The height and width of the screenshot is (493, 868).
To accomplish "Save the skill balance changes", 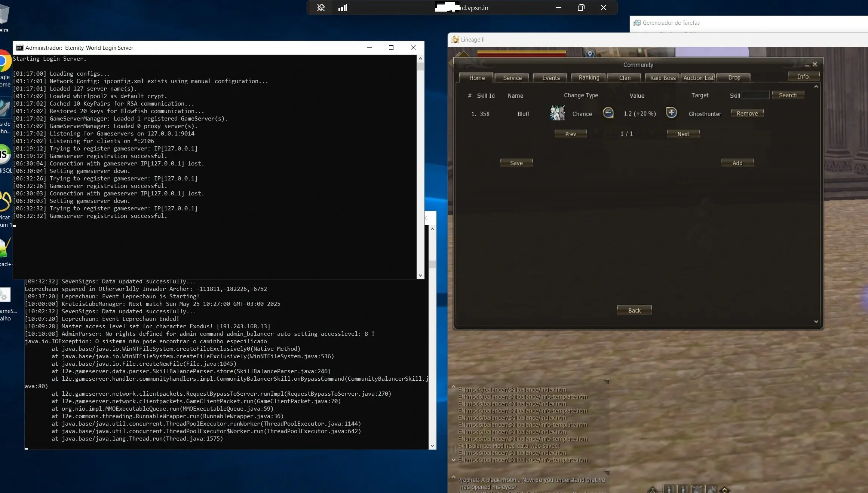I will pos(516,163).
